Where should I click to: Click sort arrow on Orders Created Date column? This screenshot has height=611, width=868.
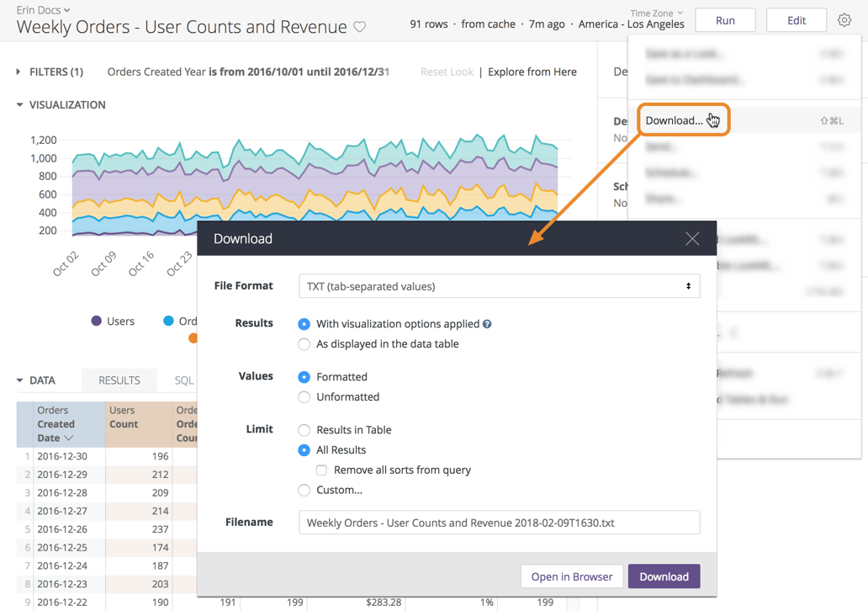(x=69, y=438)
